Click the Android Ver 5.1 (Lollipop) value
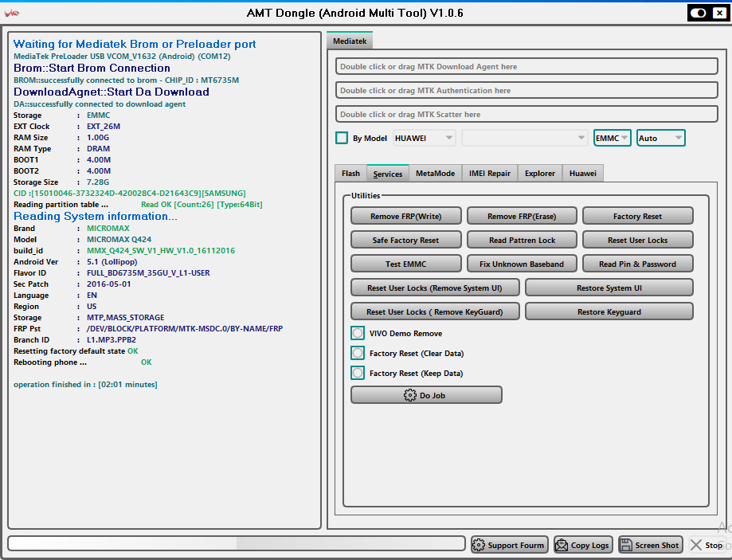The width and height of the screenshot is (732, 560). point(112,261)
